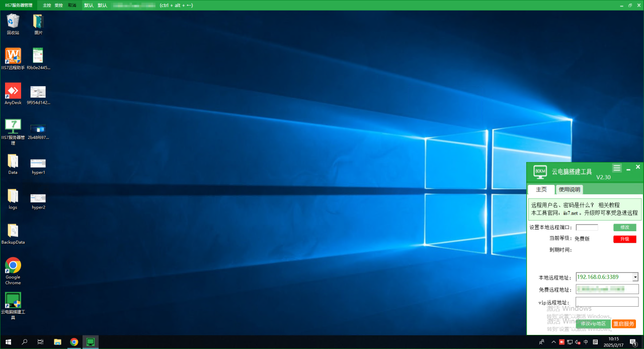
Task: Click the first 默认 in top bar
Action: [89, 5]
